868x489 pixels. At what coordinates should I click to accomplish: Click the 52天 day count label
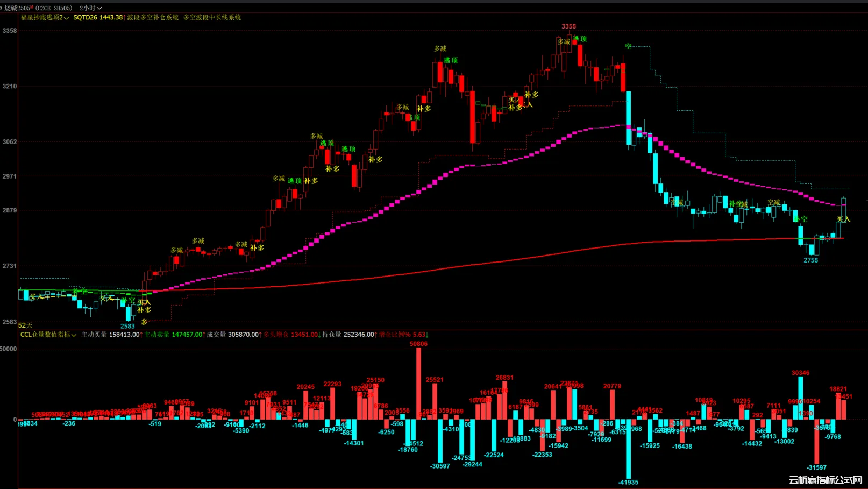25,325
